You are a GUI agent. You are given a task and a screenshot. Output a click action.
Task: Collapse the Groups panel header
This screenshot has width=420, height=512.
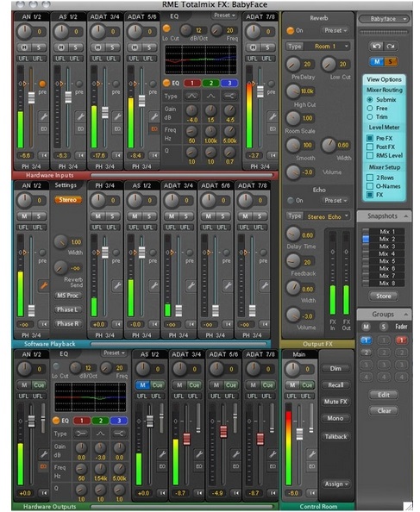[384, 314]
